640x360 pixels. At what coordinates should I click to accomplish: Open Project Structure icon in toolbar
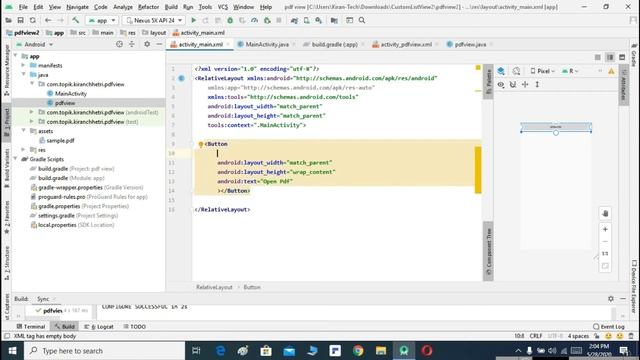334,20
